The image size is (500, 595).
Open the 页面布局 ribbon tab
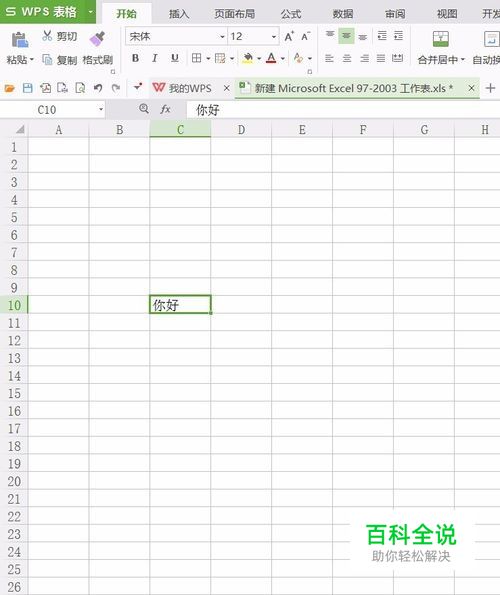[x=234, y=14]
